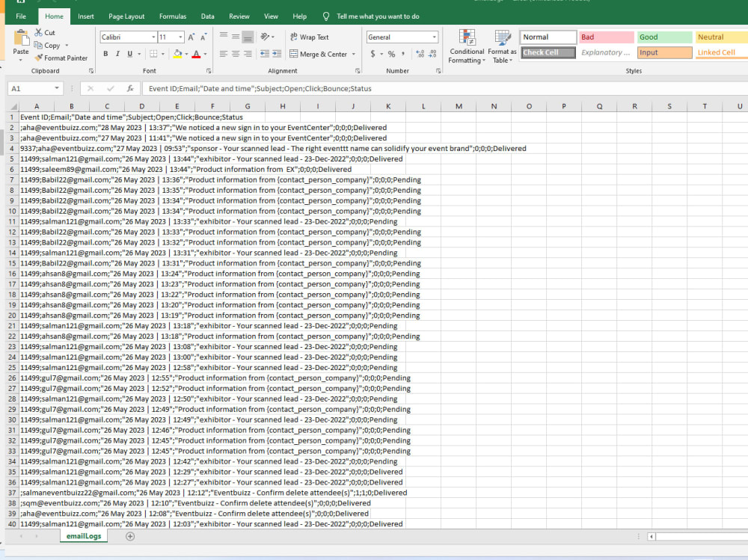Set Top Align in Alignment group

click(x=223, y=37)
